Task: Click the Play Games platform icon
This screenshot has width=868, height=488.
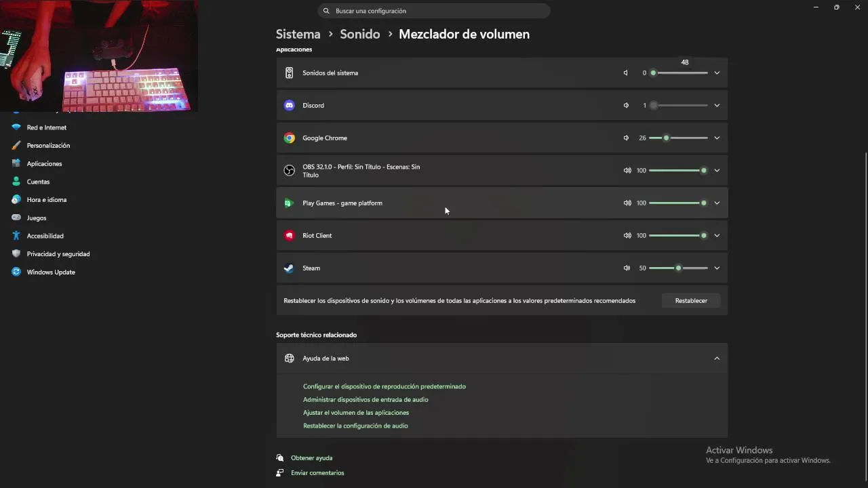Action: click(x=290, y=203)
